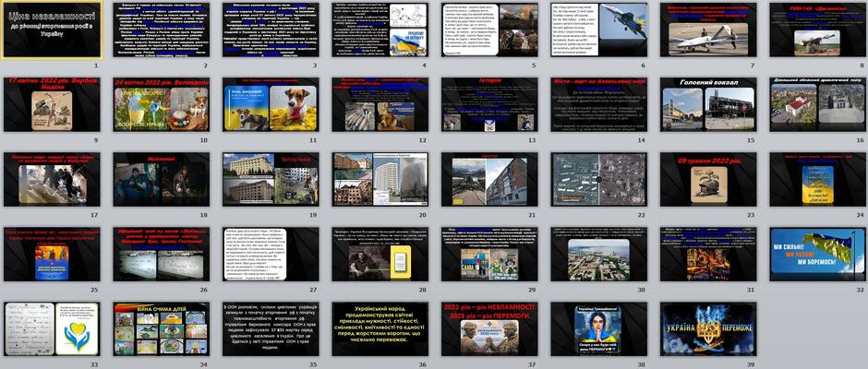
Task: Select slide 33 with handwritten letter and heart
Action: click(x=52, y=328)
